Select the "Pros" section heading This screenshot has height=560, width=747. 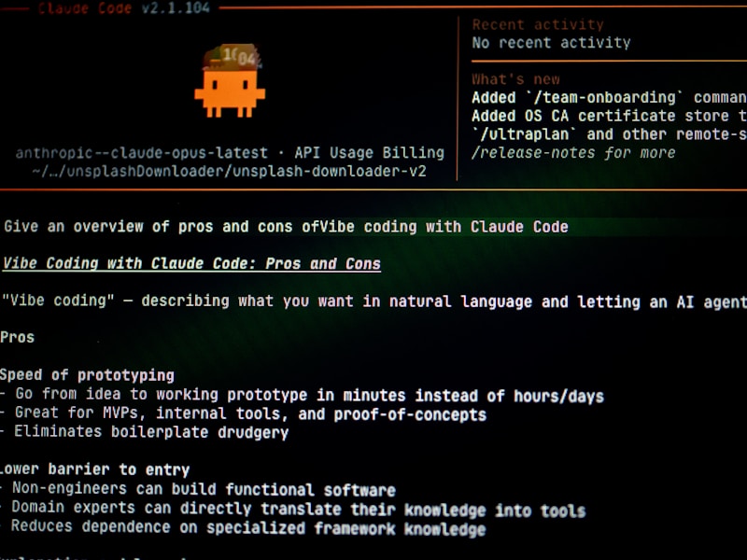[17, 338]
